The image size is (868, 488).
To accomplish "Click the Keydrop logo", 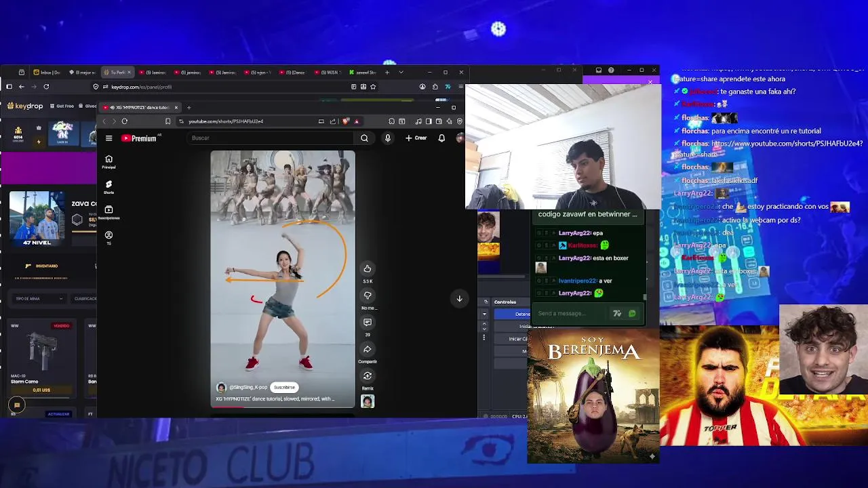I will 25,106.
